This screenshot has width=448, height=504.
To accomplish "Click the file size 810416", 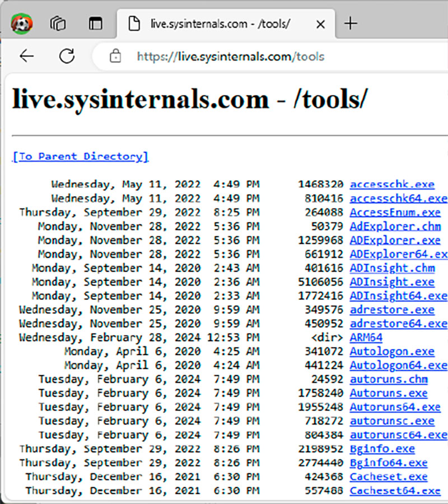I will (x=324, y=198).
